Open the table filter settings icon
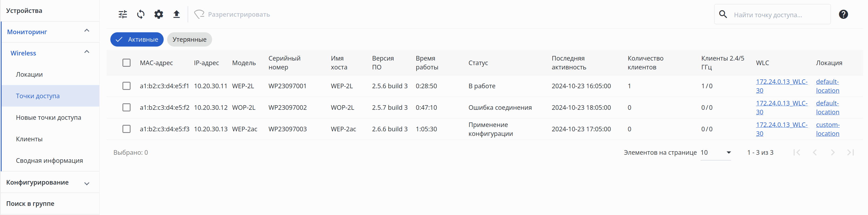Viewport: 868px width, 215px height. [x=123, y=15]
